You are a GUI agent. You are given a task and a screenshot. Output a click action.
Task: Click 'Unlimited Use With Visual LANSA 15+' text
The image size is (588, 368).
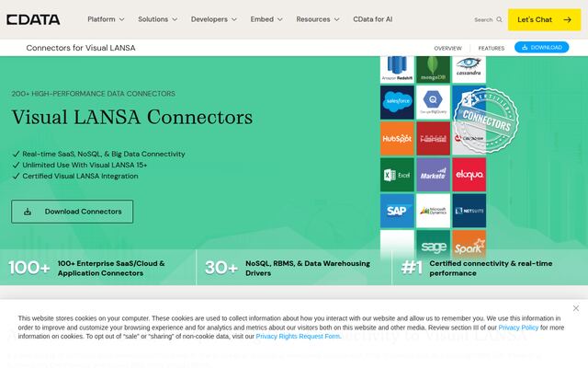tap(85, 165)
